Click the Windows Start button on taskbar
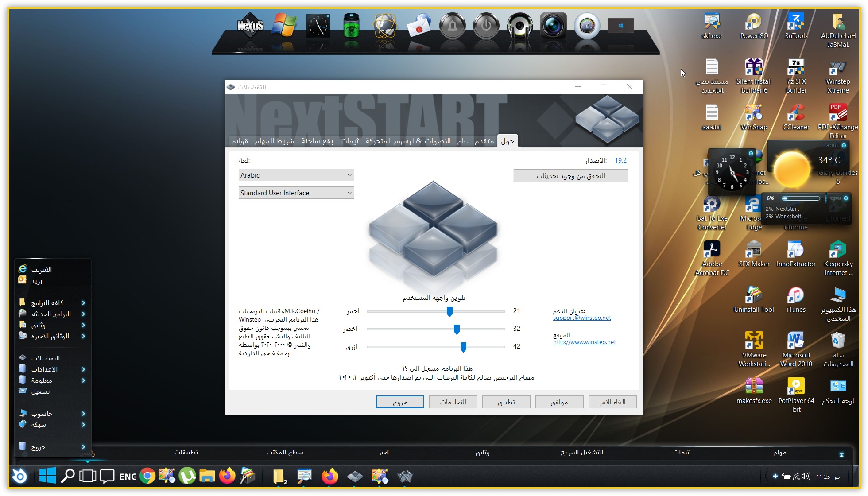868x496 pixels. click(47, 476)
